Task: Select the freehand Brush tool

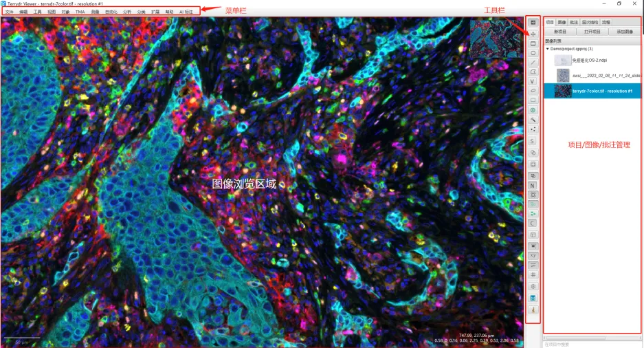Action: point(533,91)
